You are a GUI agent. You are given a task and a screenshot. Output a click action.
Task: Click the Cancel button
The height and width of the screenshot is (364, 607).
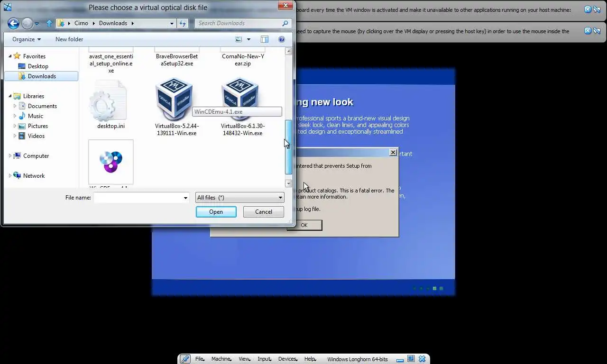264,212
